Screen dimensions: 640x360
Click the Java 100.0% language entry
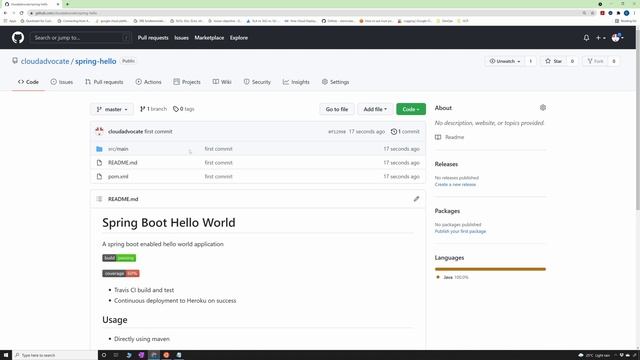[x=453, y=278]
